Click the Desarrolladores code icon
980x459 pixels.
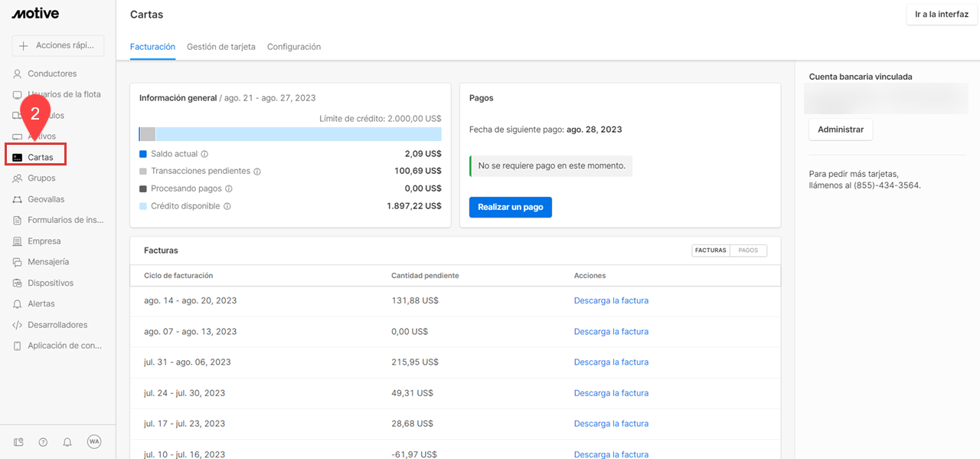coord(18,325)
